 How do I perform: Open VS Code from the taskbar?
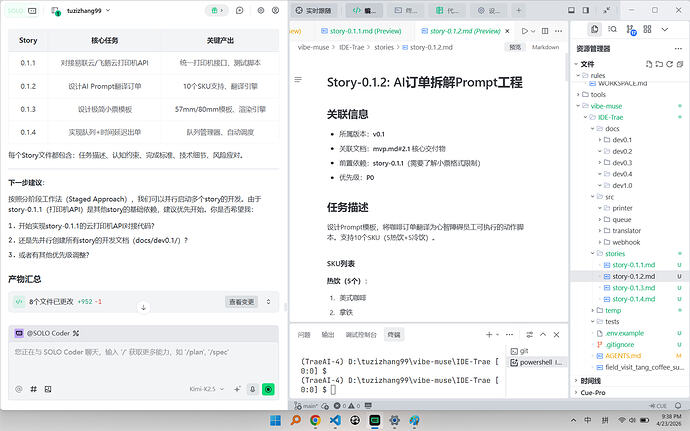(x=335, y=420)
